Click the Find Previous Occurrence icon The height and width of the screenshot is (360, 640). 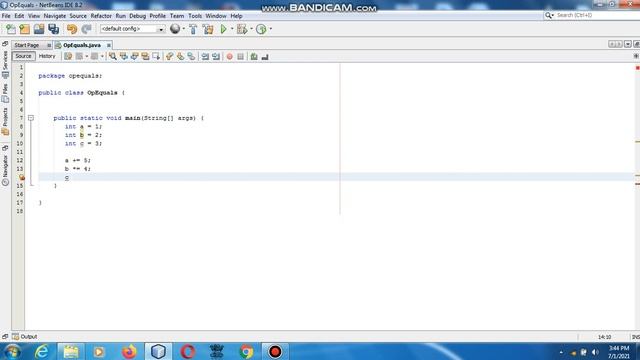(x=124, y=57)
